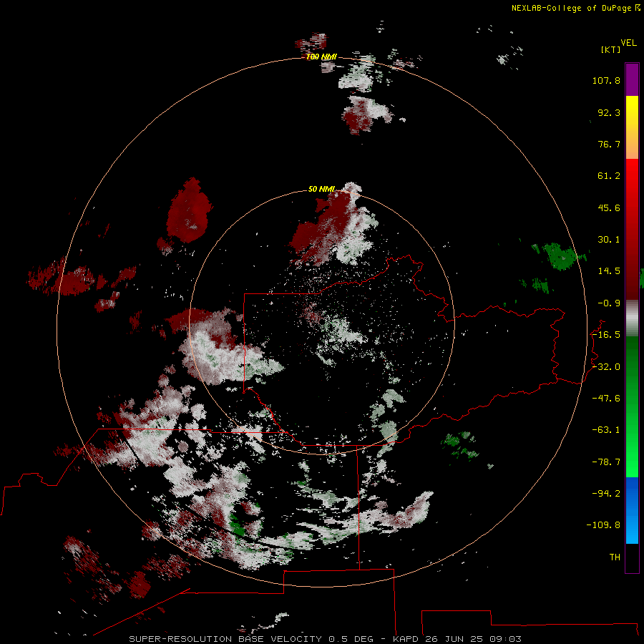
Task: Pick the black TH segment of the color bar
Action: pyautogui.click(x=632, y=557)
